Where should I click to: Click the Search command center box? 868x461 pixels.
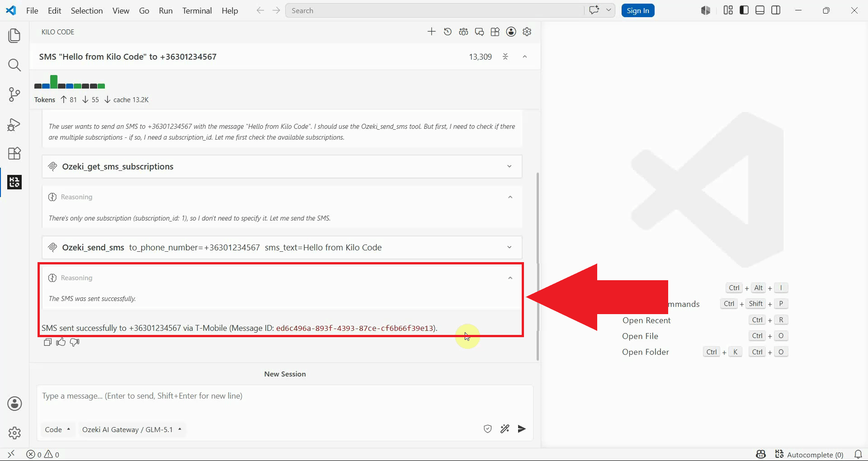point(434,10)
